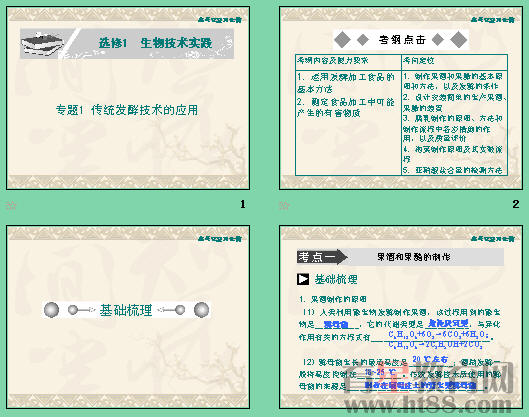Open the slide 3 thumbnail showing only 基础梳理
This screenshot has height=417, width=529.
(128, 317)
